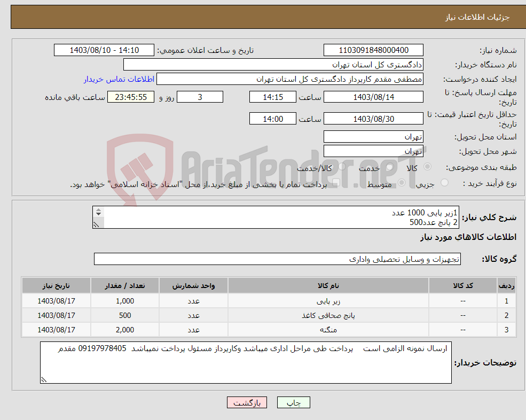Click the quantity cell showing 2,000
Viewport: 526px width, 420px height.
coord(125,330)
